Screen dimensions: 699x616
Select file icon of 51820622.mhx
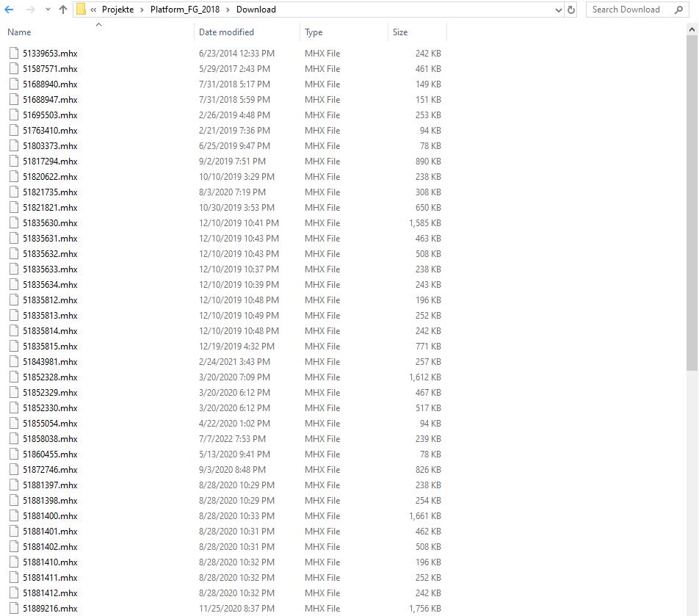pyautogui.click(x=14, y=176)
